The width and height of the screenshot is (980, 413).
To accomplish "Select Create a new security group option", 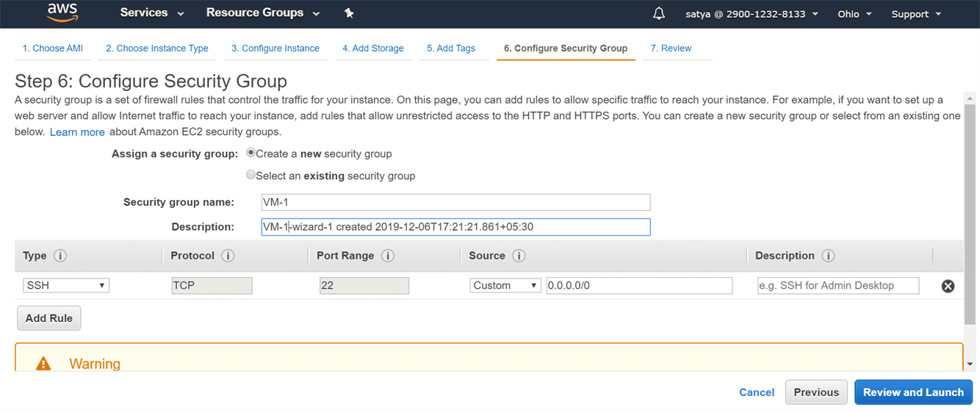I will click(251, 154).
